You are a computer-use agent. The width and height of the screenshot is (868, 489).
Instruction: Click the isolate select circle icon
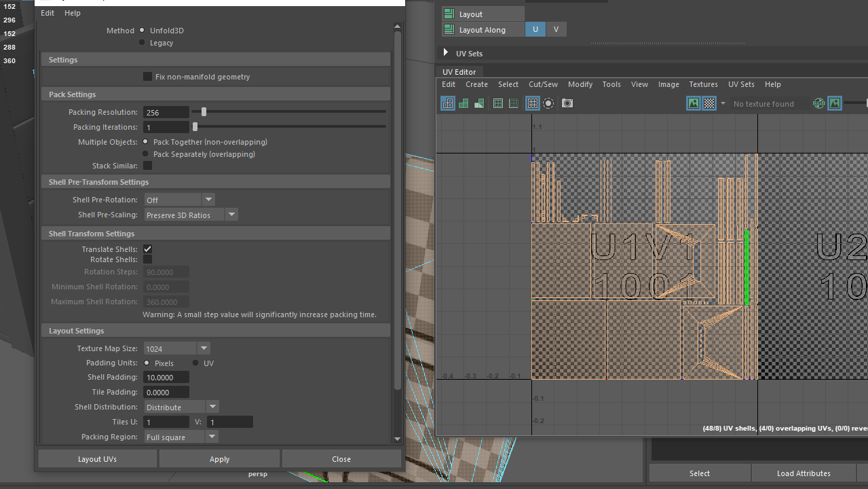pos(548,103)
